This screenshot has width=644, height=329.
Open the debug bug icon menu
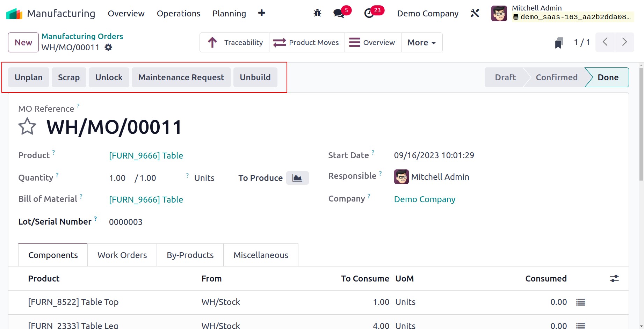317,13
